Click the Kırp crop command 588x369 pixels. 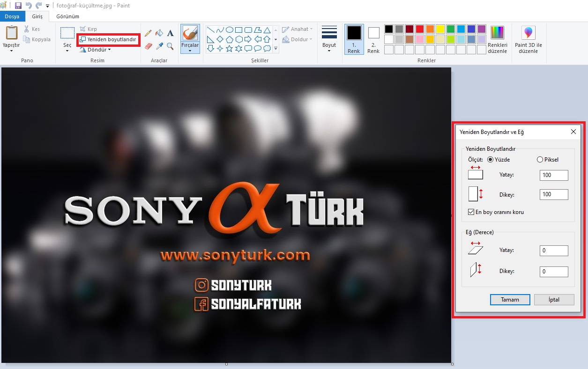pos(88,29)
